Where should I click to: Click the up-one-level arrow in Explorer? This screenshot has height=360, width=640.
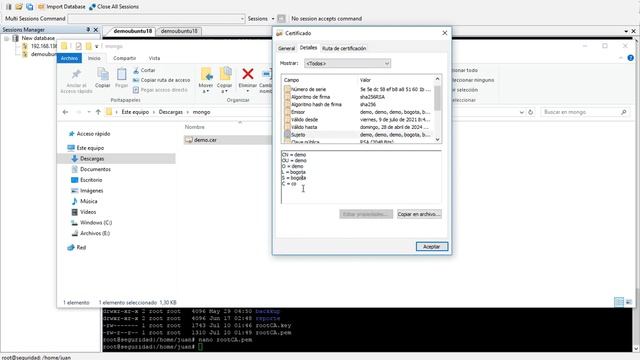pyautogui.click(x=98, y=112)
